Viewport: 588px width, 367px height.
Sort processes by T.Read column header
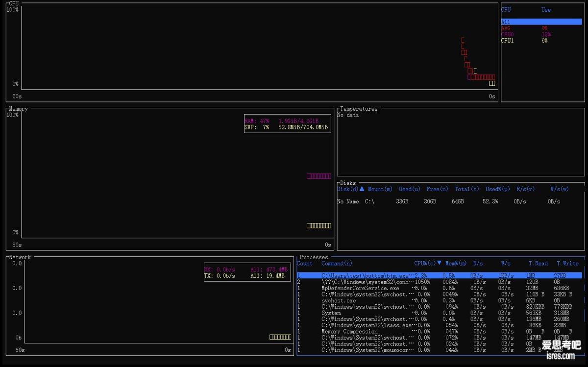coord(538,264)
